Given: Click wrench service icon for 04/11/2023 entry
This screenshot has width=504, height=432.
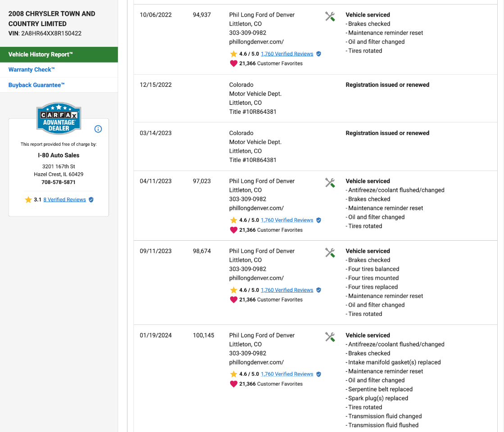Looking at the screenshot, I should coord(330,183).
